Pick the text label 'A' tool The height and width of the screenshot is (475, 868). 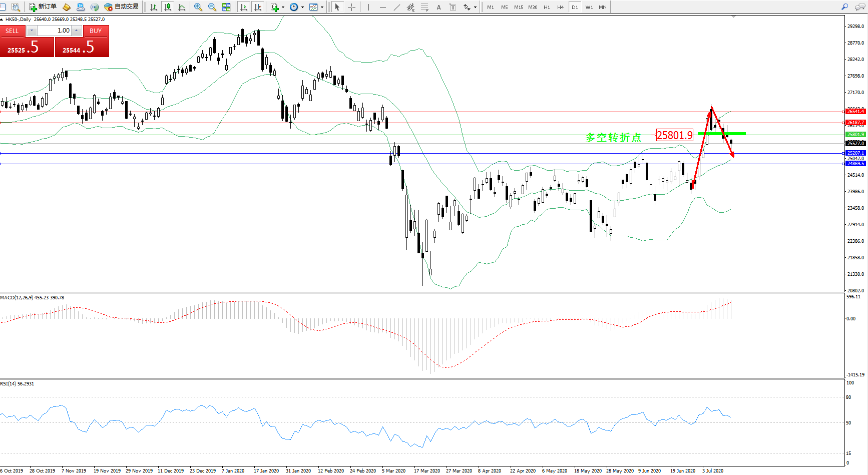point(439,7)
